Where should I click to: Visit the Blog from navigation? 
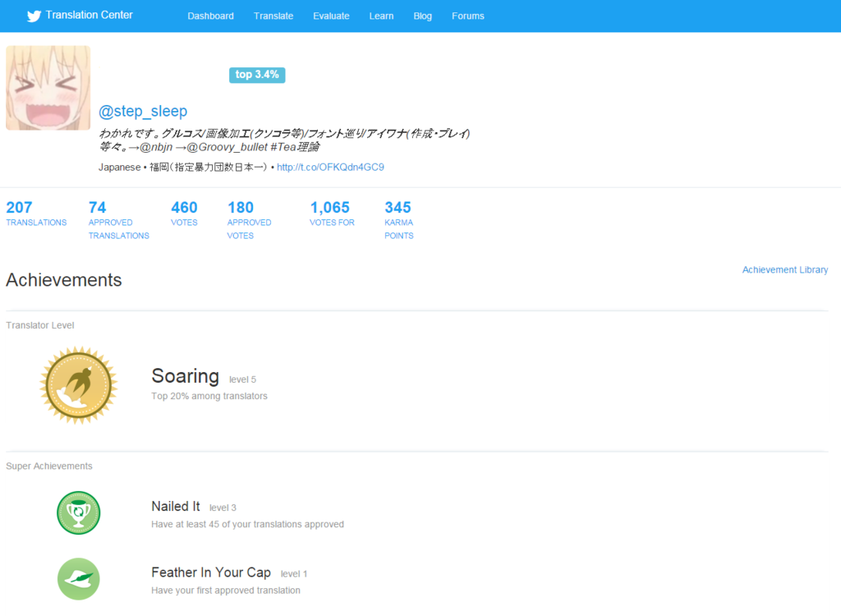click(422, 16)
